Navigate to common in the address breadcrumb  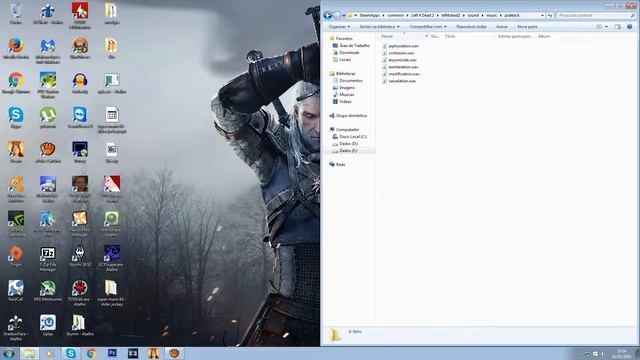click(395, 16)
